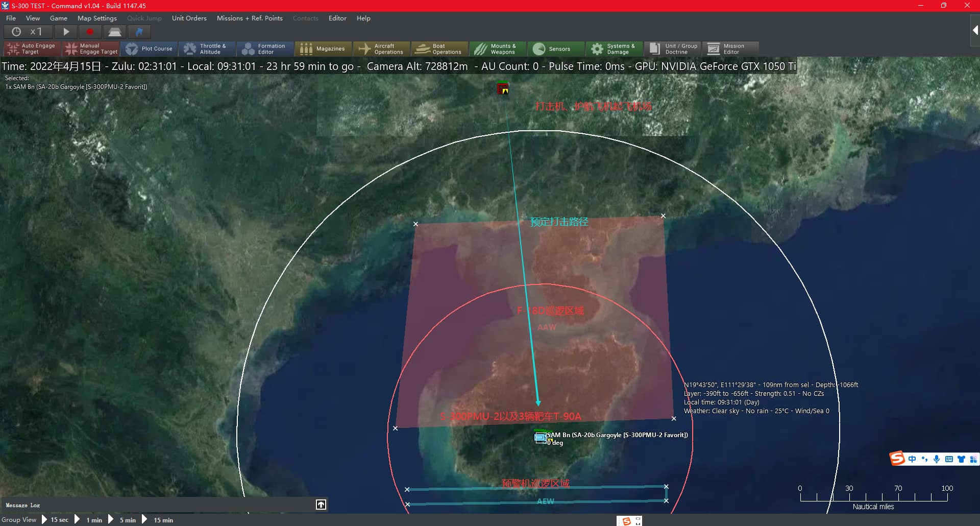Open the Magazines window
The width and height of the screenshot is (980, 526).
(x=324, y=49)
